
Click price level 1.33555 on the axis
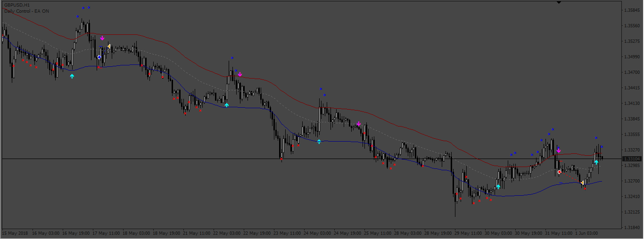tap(631, 134)
